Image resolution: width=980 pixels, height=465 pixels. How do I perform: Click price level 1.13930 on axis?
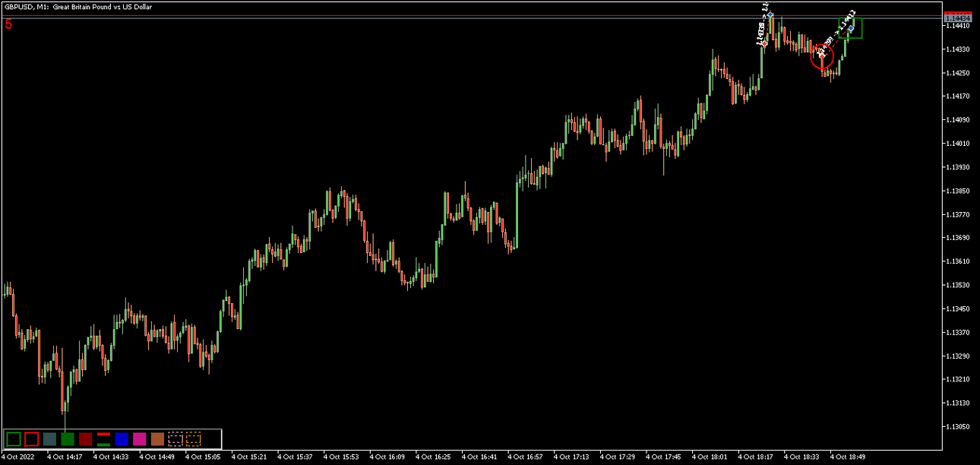pos(959,167)
